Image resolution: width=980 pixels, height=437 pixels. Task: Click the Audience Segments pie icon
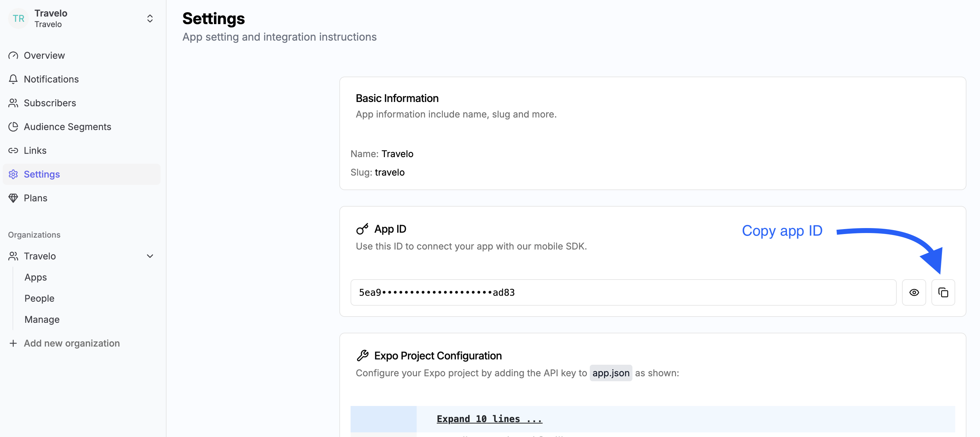tap(13, 126)
